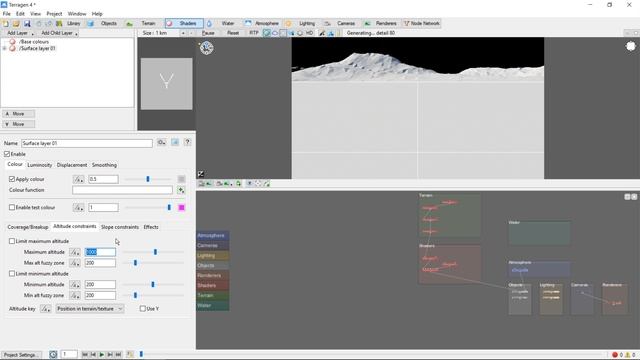Image resolution: width=640 pixels, height=360 pixels.
Task: Click the Open project folder icon
Action: (16, 24)
